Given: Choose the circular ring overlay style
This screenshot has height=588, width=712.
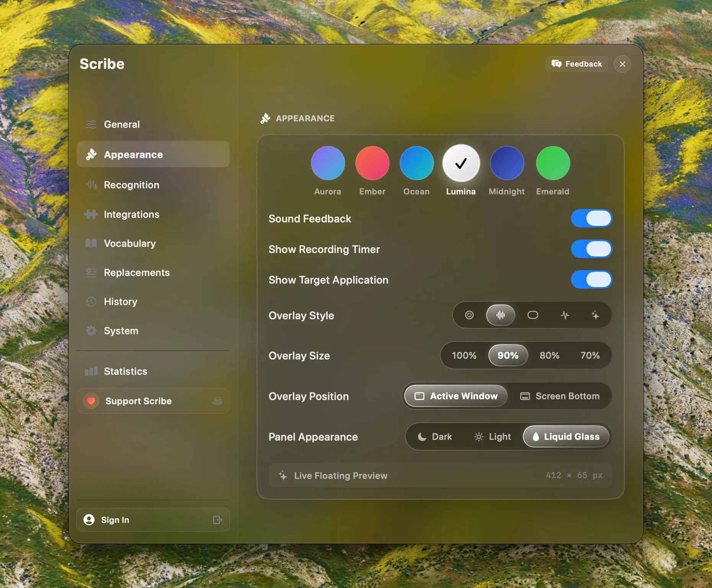Looking at the screenshot, I should pos(469,315).
